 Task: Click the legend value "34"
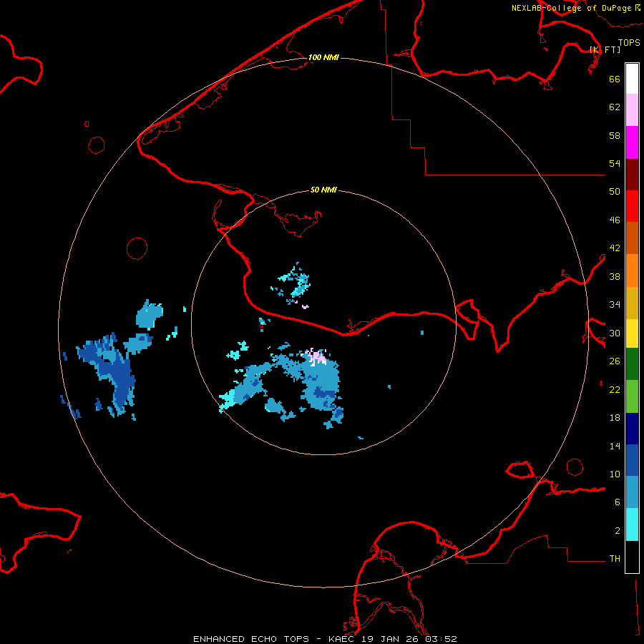click(x=615, y=305)
